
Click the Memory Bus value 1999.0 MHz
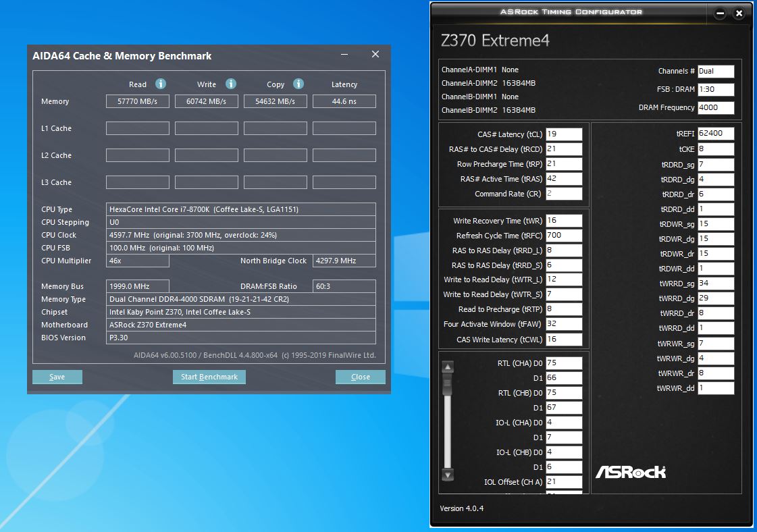[138, 286]
